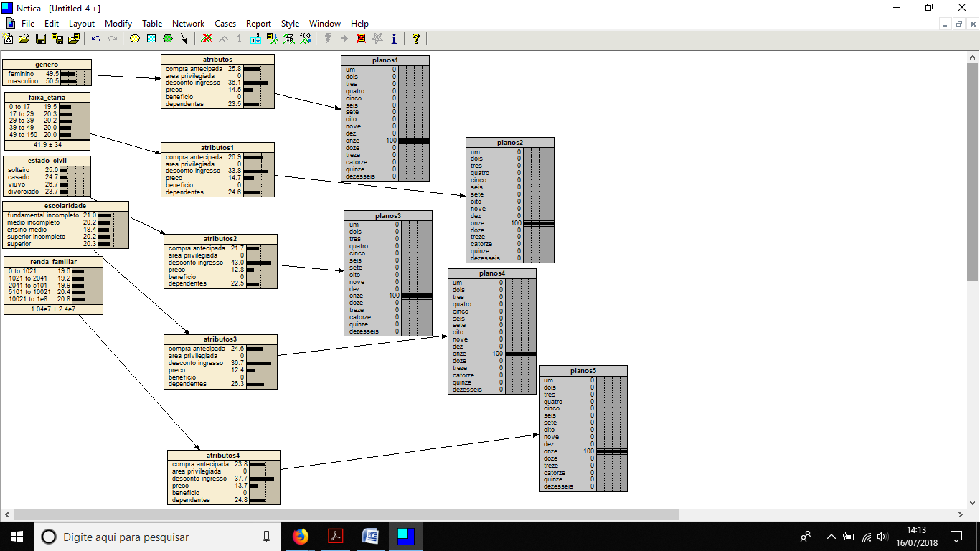Click the vertical scrollbar down arrow
This screenshot has width=980, height=551.
(x=973, y=503)
